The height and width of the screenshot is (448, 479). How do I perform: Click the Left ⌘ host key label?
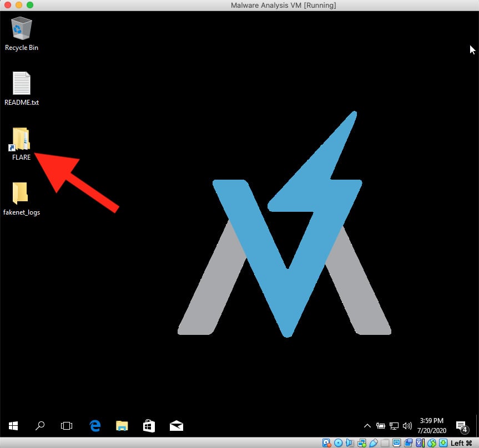(462, 443)
